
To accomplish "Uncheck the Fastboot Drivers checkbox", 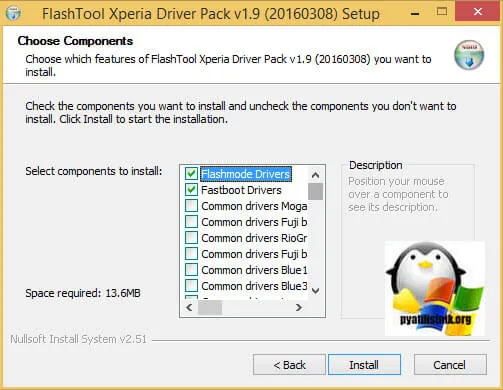I will (x=191, y=190).
